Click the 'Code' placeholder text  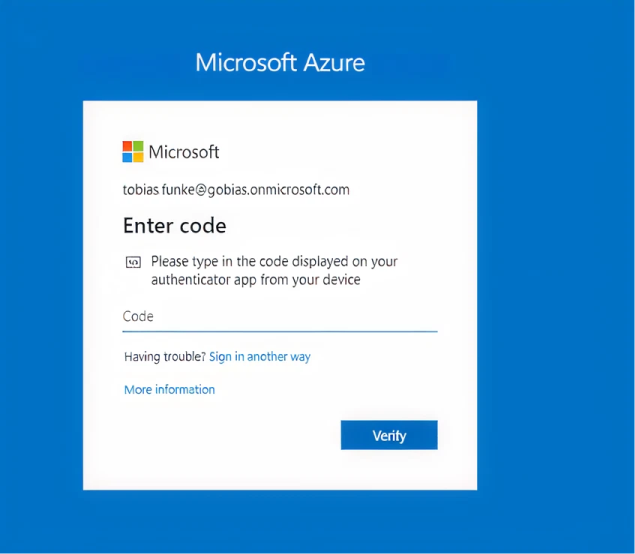point(138,316)
